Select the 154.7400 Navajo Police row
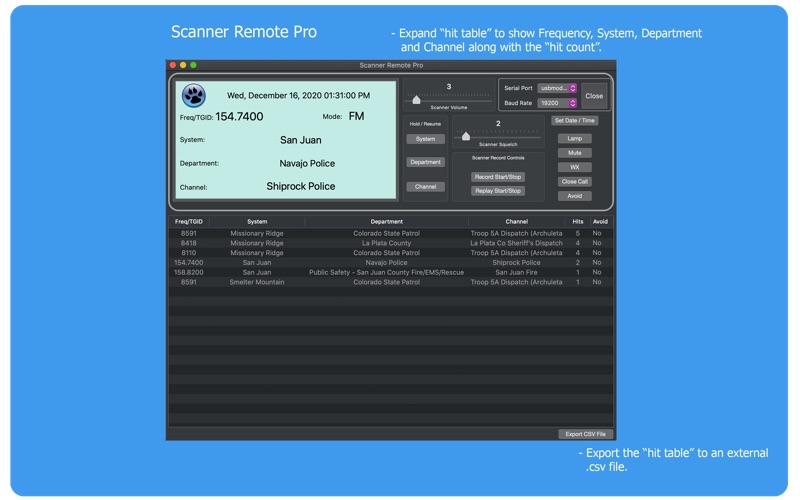 [x=391, y=263]
